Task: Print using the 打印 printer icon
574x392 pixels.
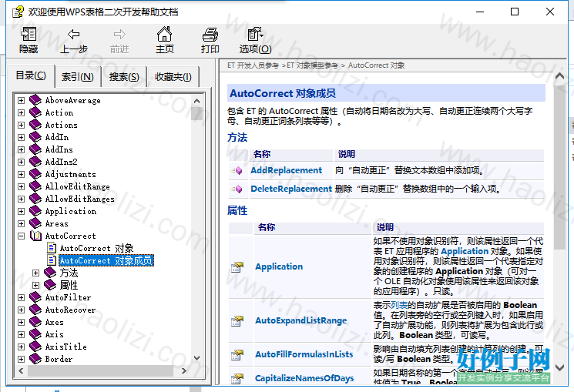Action: tap(210, 35)
